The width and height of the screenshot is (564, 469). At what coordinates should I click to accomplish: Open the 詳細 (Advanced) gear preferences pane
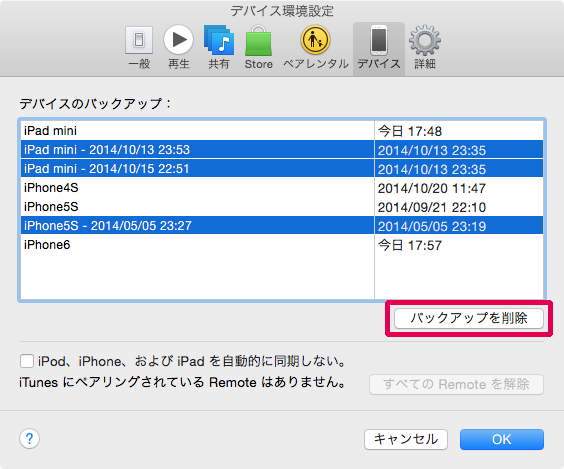425,48
